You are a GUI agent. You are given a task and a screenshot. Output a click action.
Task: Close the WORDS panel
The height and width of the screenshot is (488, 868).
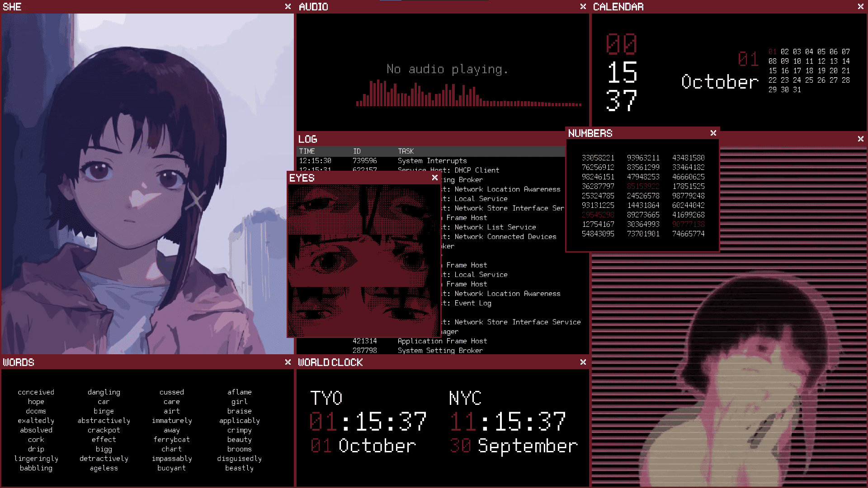(x=288, y=362)
